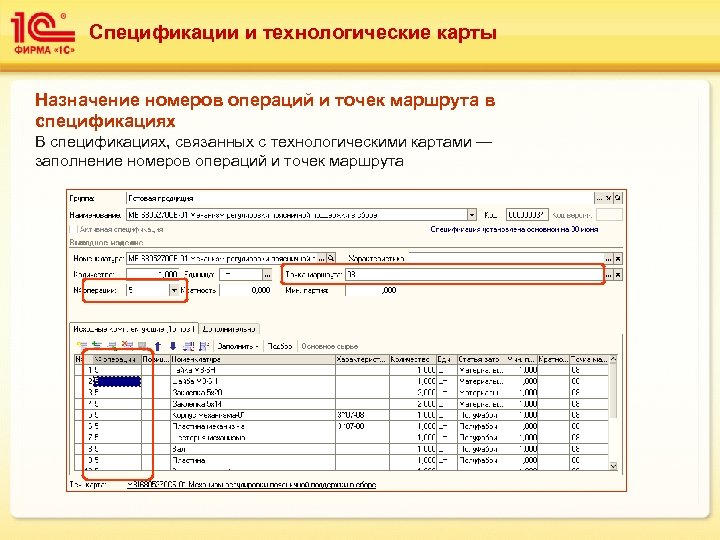720x540 pixels.
Task: Select the Корпус механизма row
Action: [x=342, y=415]
